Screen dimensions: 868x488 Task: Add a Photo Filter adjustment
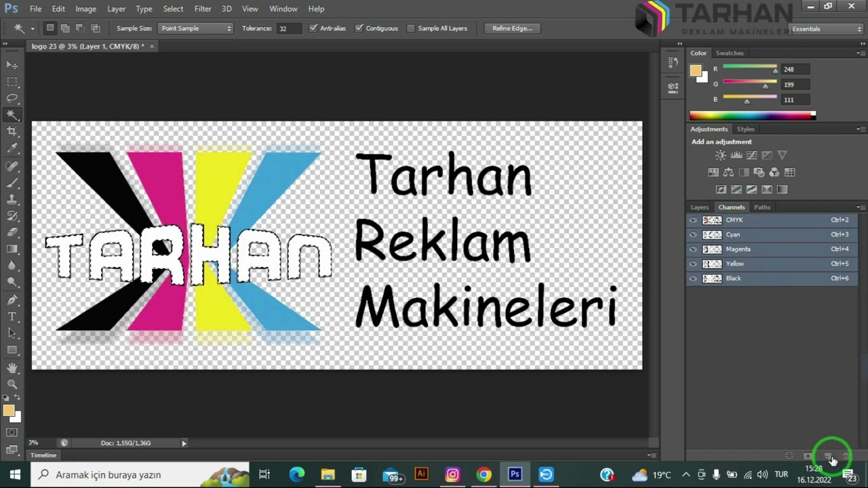click(x=759, y=172)
